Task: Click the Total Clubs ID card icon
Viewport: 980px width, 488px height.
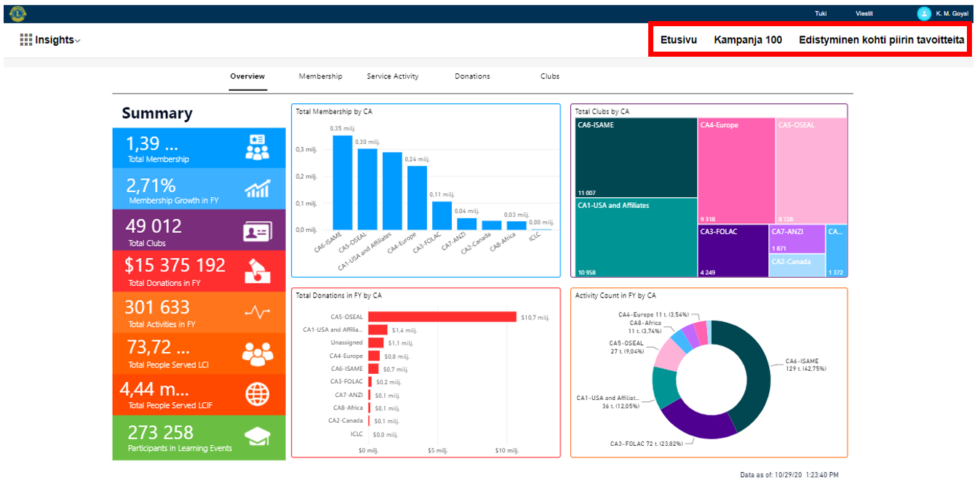Action: [257, 231]
